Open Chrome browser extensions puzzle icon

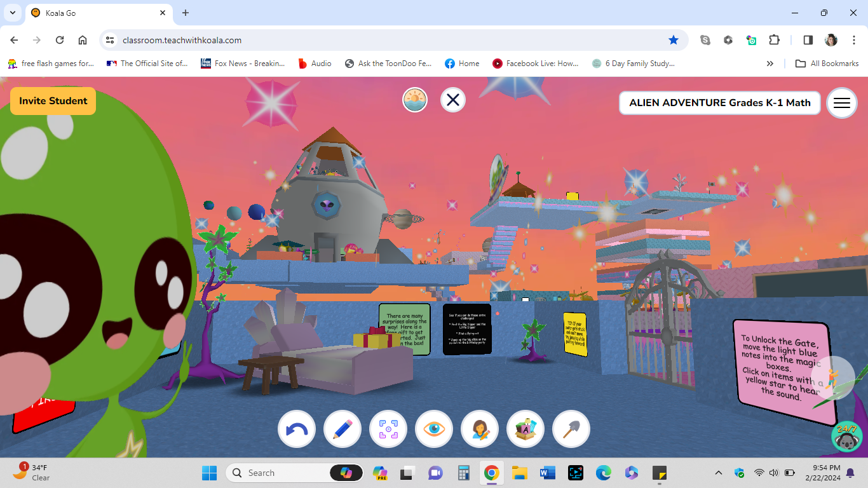pyautogui.click(x=774, y=39)
